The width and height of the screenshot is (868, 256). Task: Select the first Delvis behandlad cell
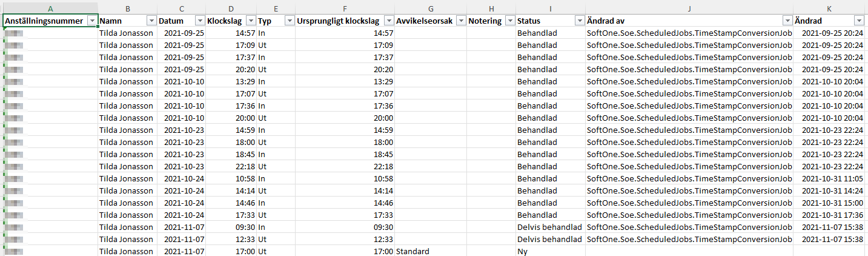coord(551,227)
